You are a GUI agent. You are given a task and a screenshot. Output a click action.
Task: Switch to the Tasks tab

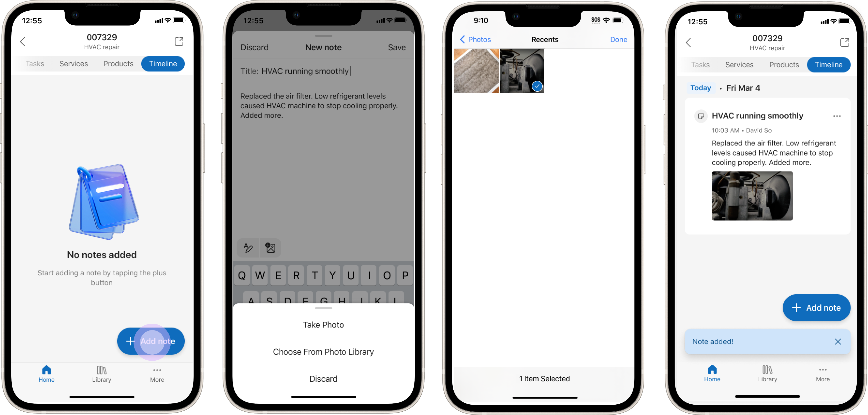click(x=34, y=63)
